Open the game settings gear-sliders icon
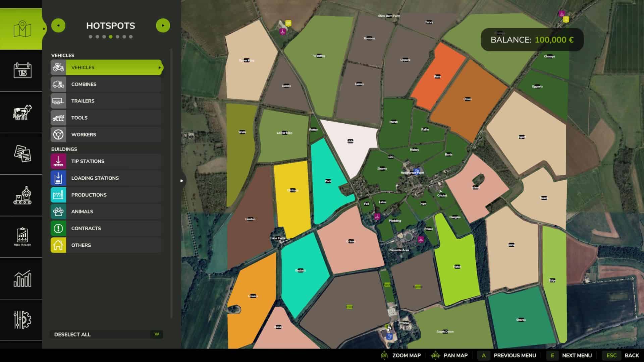The height and width of the screenshot is (362, 644). pos(22,319)
